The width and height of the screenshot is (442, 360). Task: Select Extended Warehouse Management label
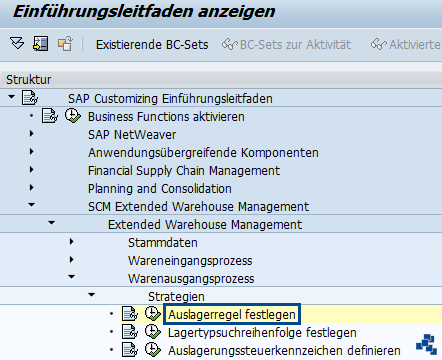205,225
